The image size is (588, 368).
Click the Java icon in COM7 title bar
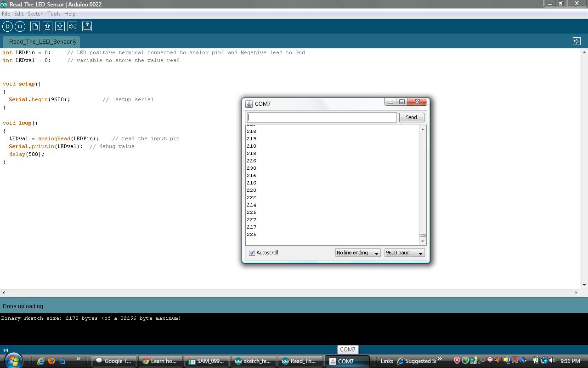(249, 104)
